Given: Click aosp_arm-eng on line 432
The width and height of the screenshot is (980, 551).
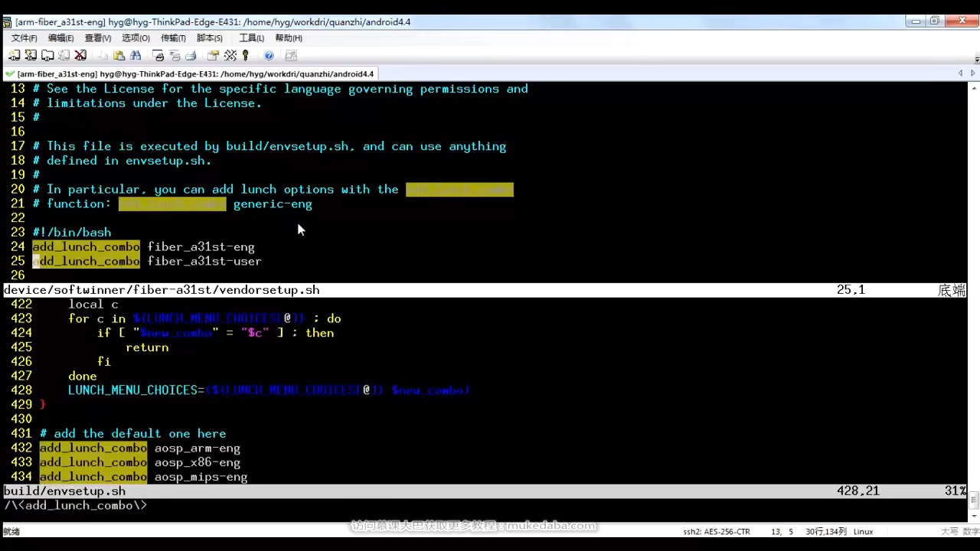Looking at the screenshot, I should tap(198, 448).
